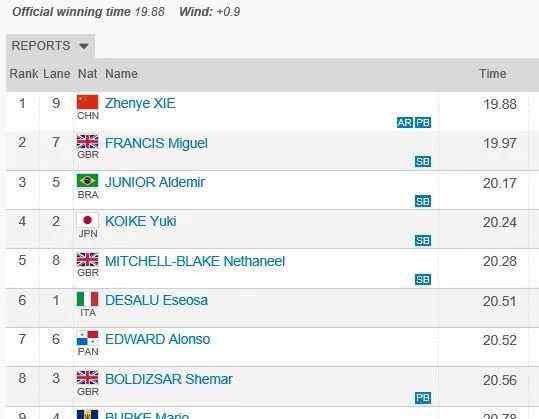Open Zhenye XIE athlete profile link
The image size is (539, 419).
click(x=140, y=103)
